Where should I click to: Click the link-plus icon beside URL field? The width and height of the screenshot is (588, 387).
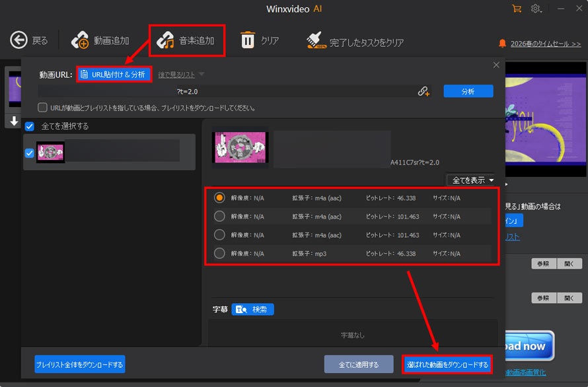[424, 92]
